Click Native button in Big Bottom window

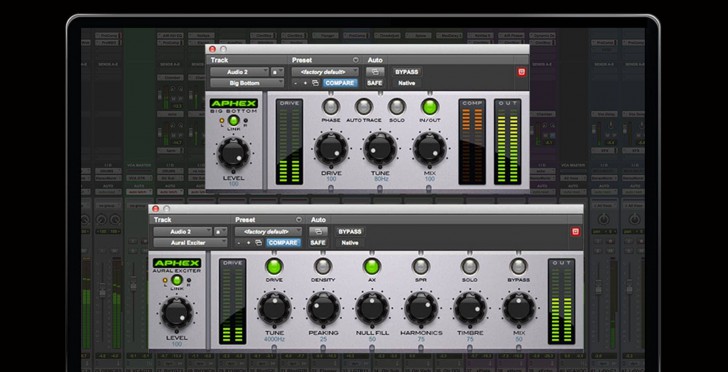(407, 83)
